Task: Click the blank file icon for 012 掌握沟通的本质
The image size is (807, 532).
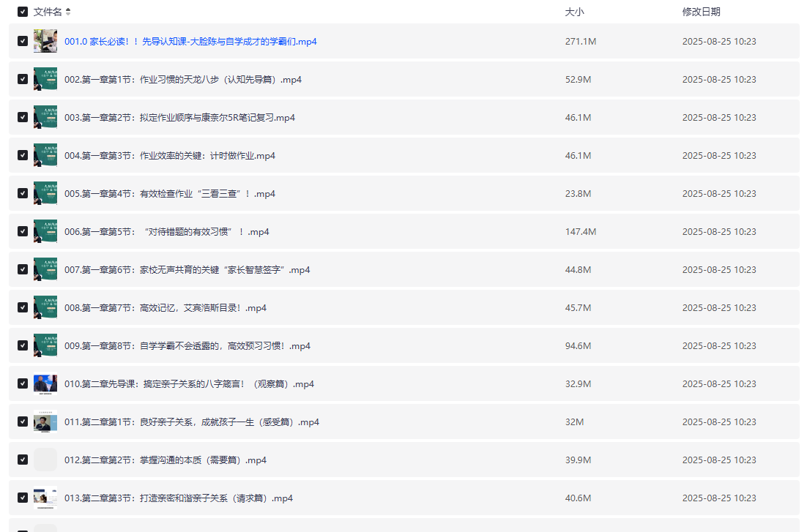Action: click(45, 460)
